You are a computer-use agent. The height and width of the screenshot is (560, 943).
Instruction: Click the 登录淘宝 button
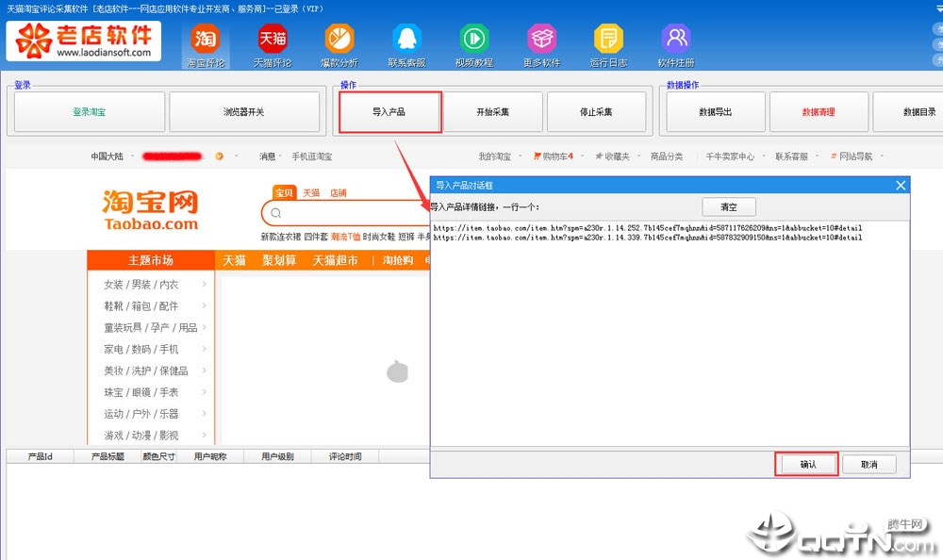pos(89,112)
